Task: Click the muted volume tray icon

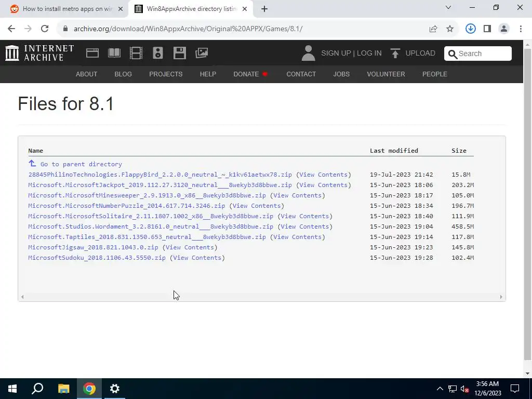Action: click(464, 389)
